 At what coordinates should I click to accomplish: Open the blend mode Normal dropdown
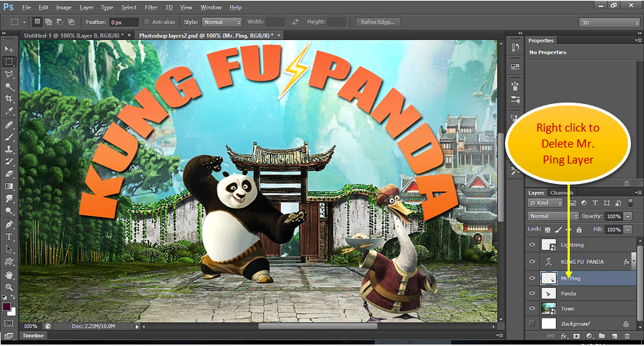[x=551, y=217]
